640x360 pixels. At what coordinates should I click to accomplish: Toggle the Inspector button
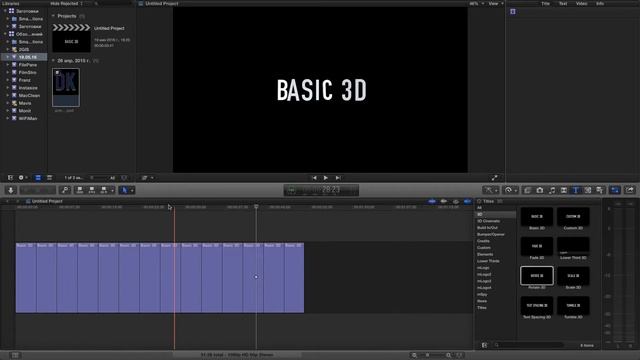(x=615, y=190)
